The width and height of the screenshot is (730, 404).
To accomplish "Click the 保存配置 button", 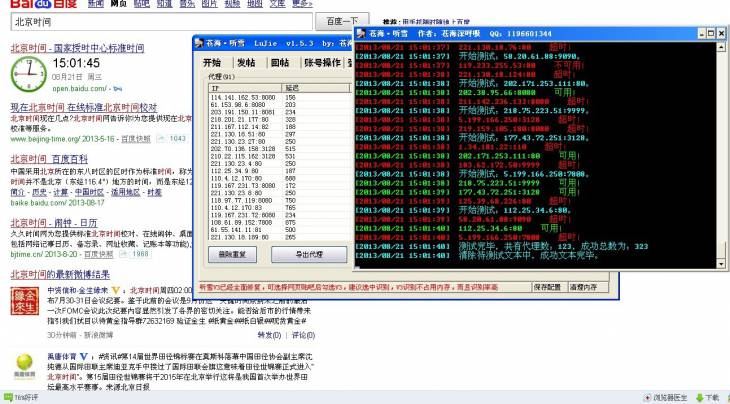I will pos(546,286).
